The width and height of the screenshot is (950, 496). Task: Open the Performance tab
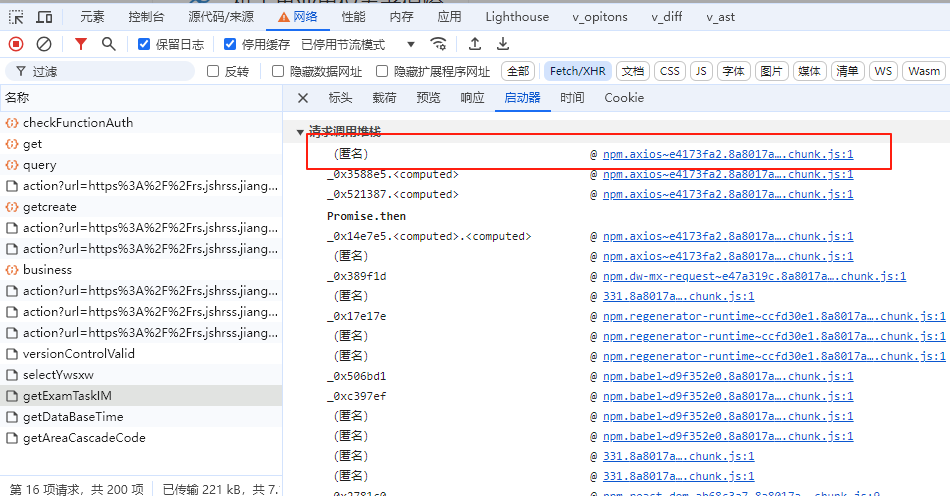(x=353, y=17)
